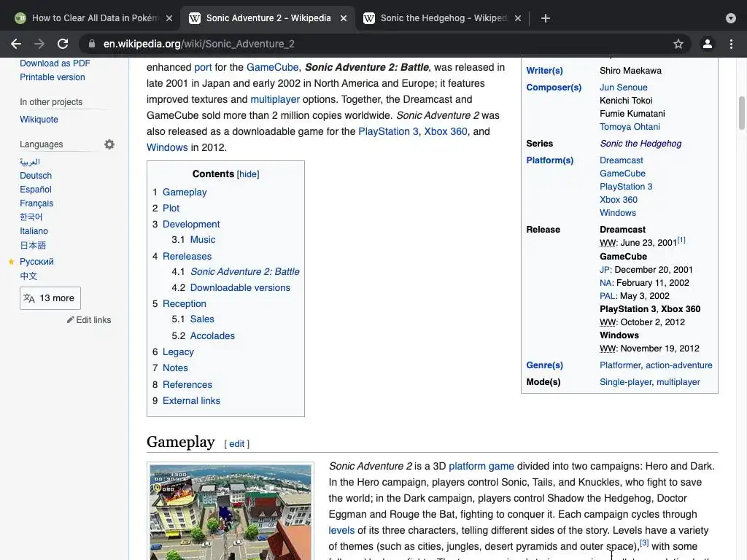The width and height of the screenshot is (747, 560).
Task: Open the gameplay screenshot thumbnail
Action: pos(231,513)
